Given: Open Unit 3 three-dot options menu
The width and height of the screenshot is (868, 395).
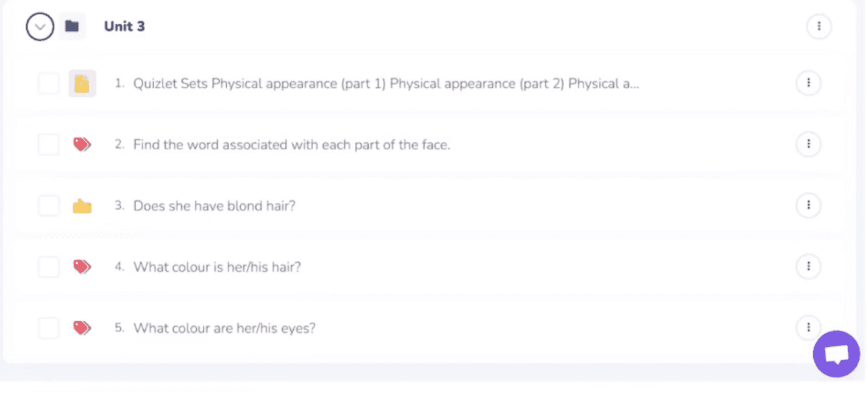Looking at the screenshot, I should click(819, 26).
